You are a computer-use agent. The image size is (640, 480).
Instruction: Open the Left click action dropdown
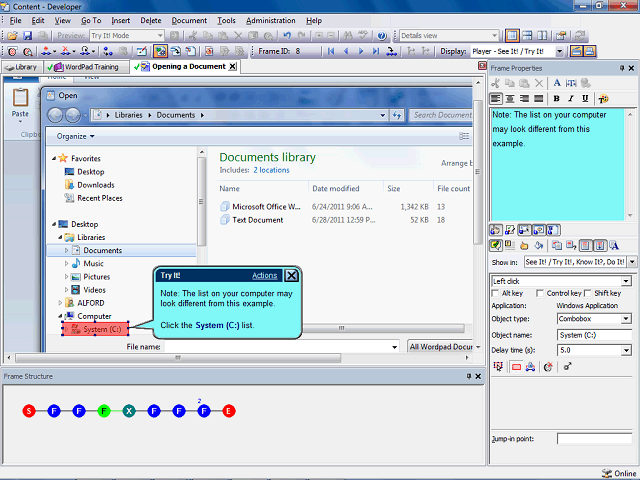pos(626,281)
